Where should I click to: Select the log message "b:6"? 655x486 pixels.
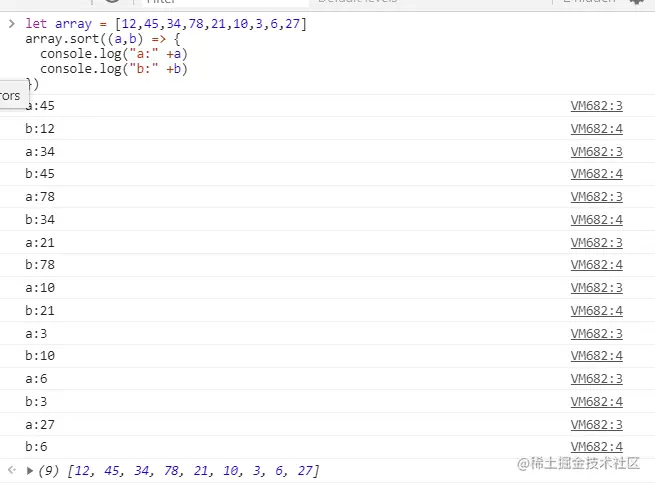pyautogui.click(x=36, y=447)
